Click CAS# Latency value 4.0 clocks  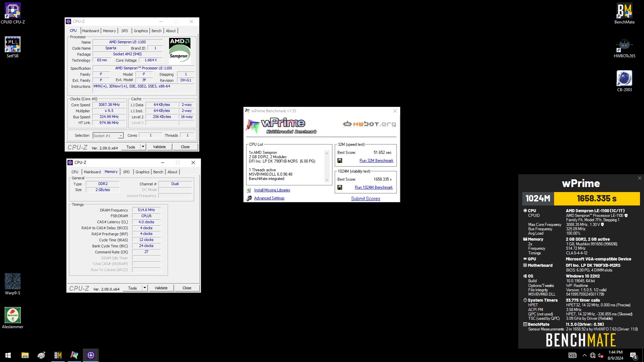pos(146,222)
